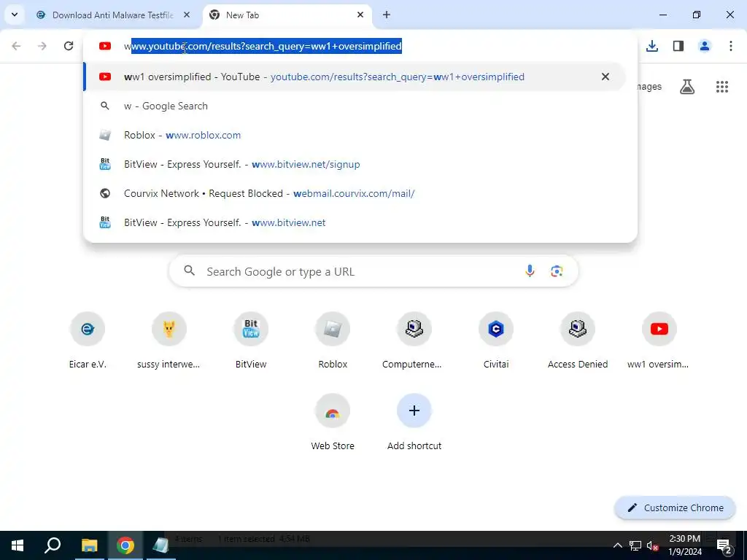Select the New Tab tab

coord(286,15)
